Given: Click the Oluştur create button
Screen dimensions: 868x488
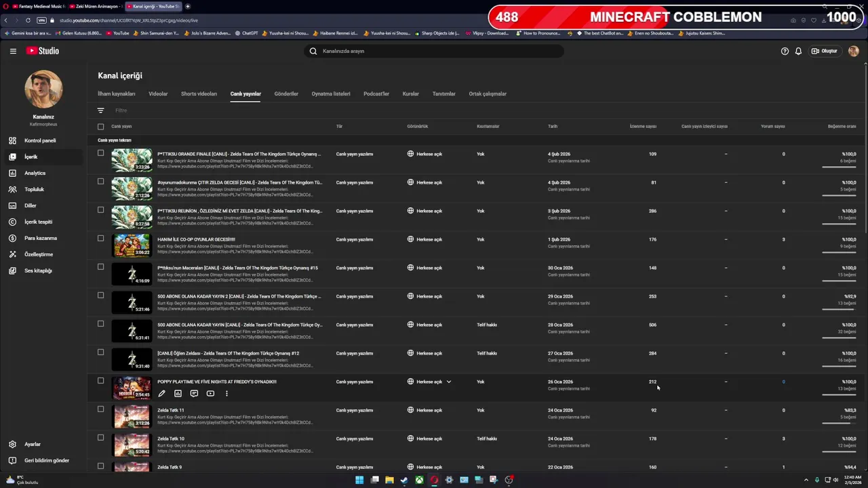Looking at the screenshot, I should [x=825, y=51].
